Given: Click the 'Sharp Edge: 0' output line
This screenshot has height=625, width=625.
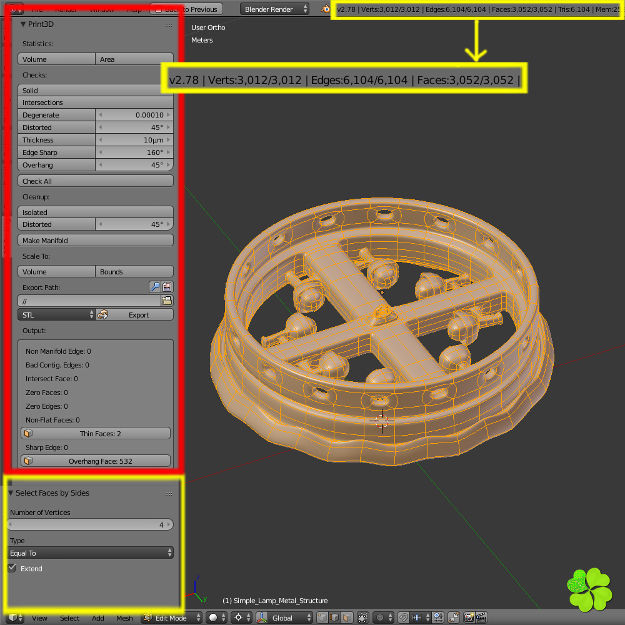Looking at the screenshot, I should [x=47, y=447].
